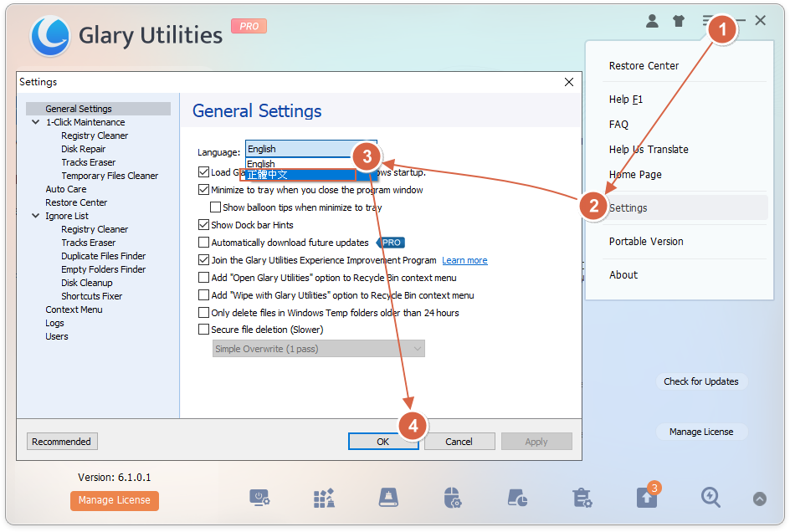Open the user account icon in title bar
The width and height of the screenshot is (790, 532).
[652, 21]
